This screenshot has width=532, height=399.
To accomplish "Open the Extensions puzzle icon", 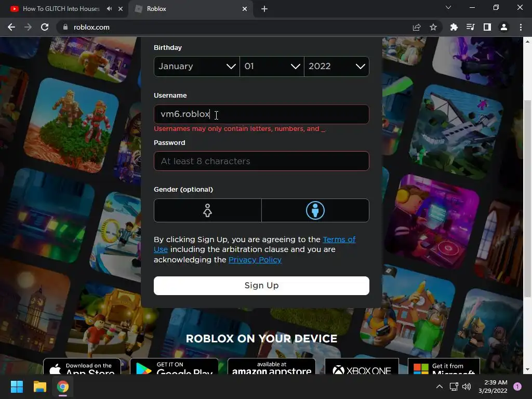I will (x=454, y=27).
